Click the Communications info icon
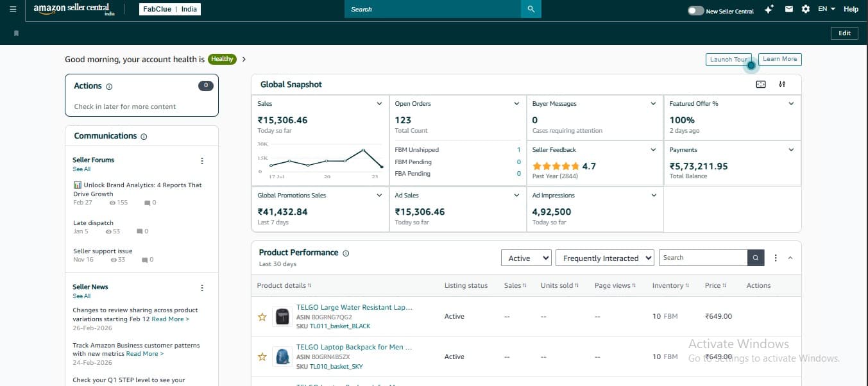 click(144, 137)
